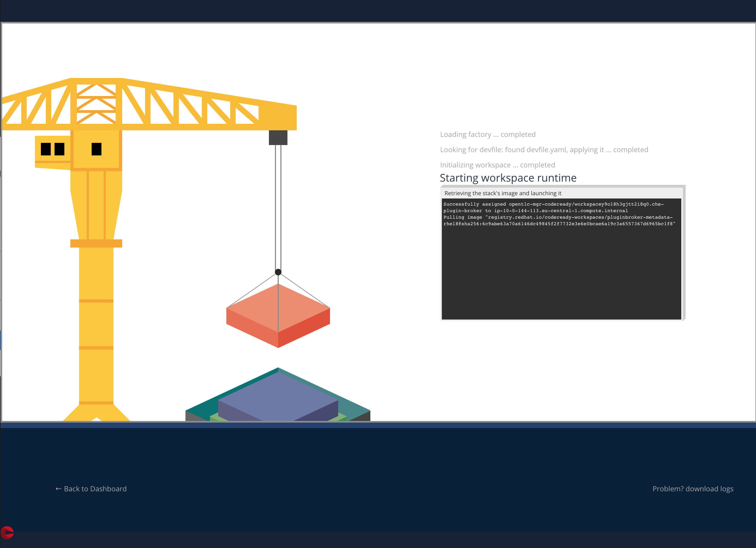Screen dimensions: 756x548
Task: Click the left arrow before Back to Dashboard
Action: (58, 489)
